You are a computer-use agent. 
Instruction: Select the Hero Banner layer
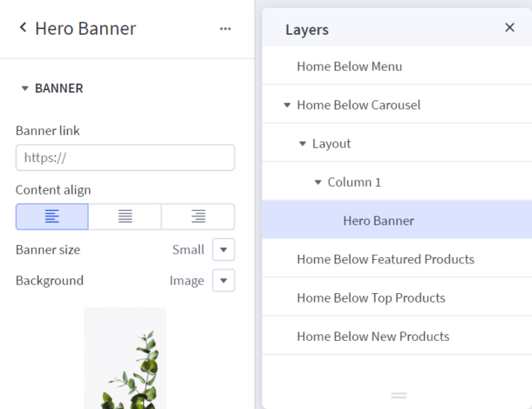pos(379,221)
